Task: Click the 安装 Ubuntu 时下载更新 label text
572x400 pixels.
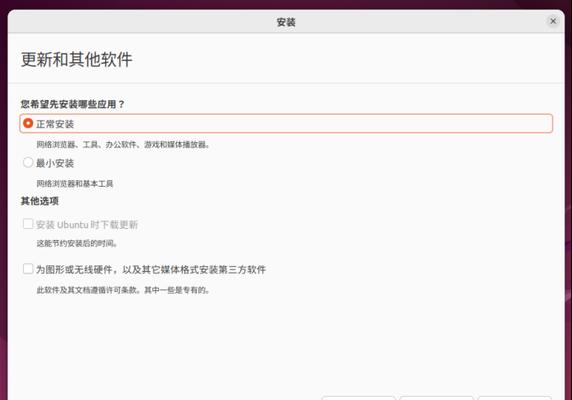Action: point(87,224)
